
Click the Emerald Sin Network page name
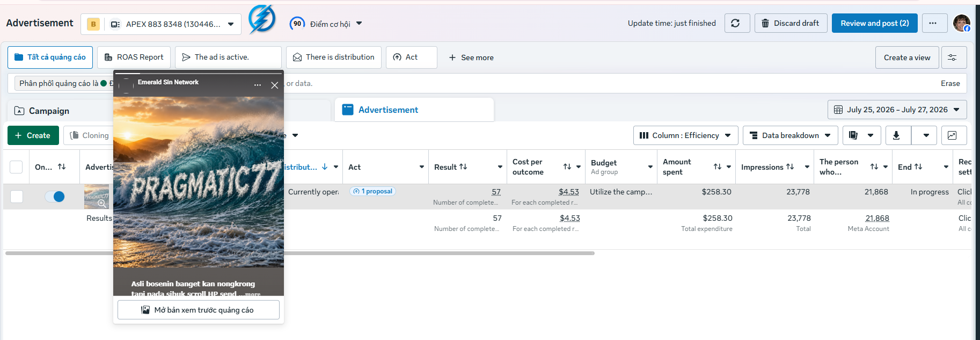pyautogui.click(x=168, y=82)
